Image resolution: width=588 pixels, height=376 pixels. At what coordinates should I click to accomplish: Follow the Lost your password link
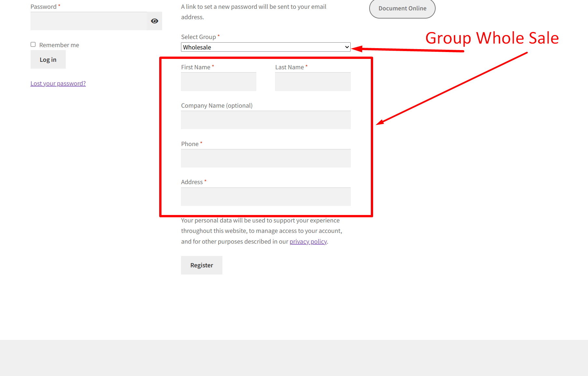pyautogui.click(x=58, y=84)
